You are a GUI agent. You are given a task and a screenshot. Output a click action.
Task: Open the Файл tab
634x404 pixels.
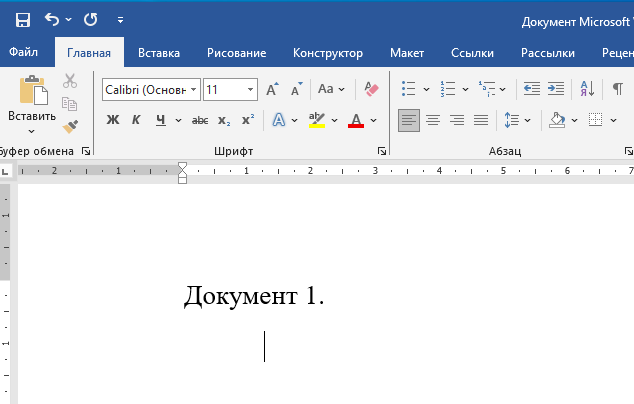23,53
